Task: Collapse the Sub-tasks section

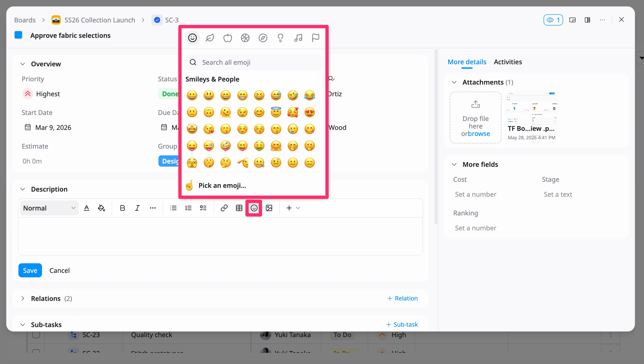Action: tap(23, 325)
